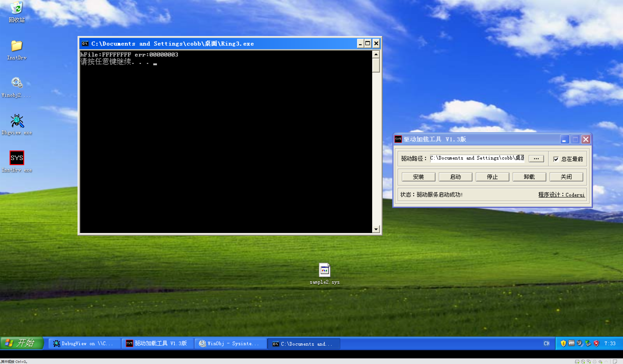Click inside the 驱动路径 path field
The height and width of the screenshot is (364, 623).
tap(477, 158)
